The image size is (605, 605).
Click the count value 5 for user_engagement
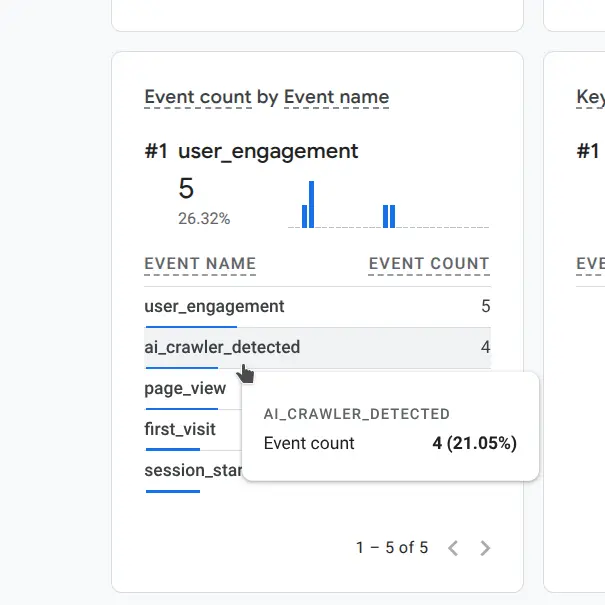click(486, 306)
